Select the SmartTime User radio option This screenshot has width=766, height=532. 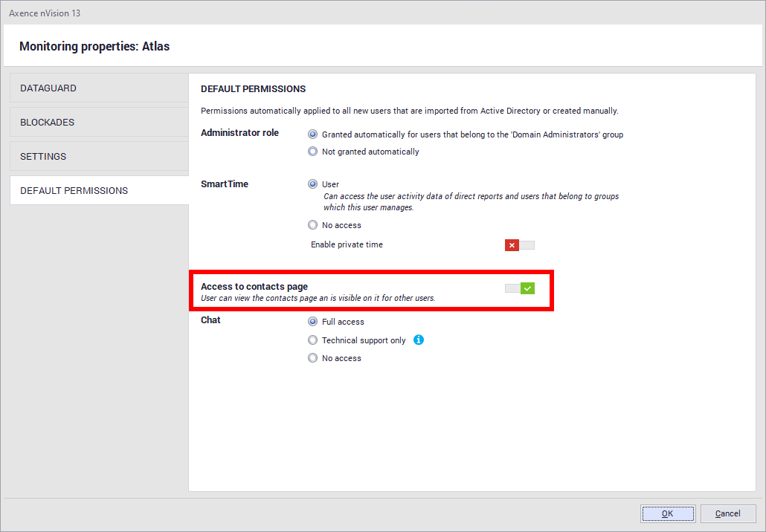pyautogui.click(x=313, y=184)
